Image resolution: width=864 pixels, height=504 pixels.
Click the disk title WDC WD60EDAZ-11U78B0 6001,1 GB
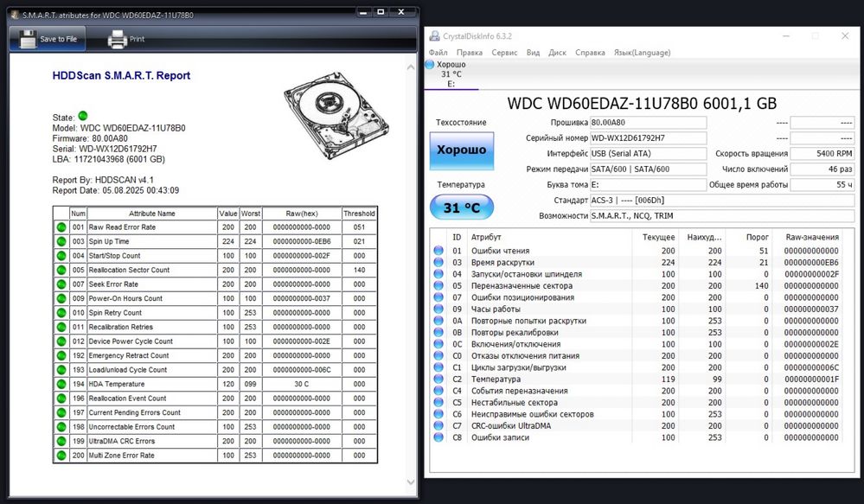(642, 104)
